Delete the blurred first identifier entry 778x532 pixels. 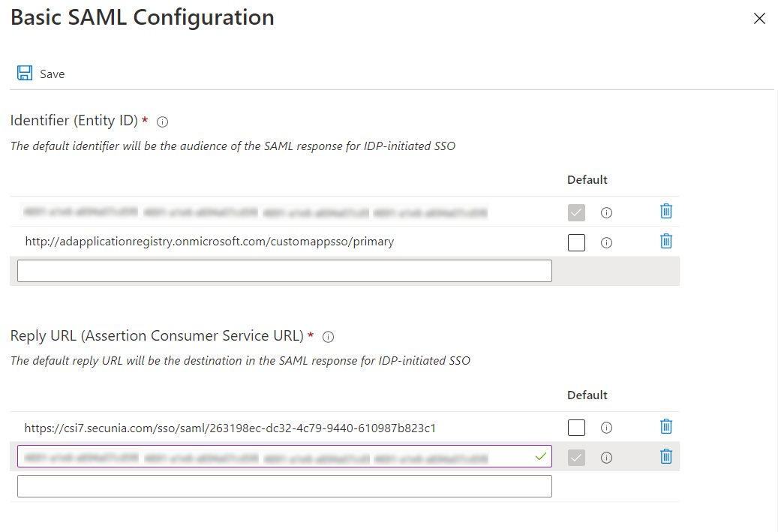click(x=665, y=212)
